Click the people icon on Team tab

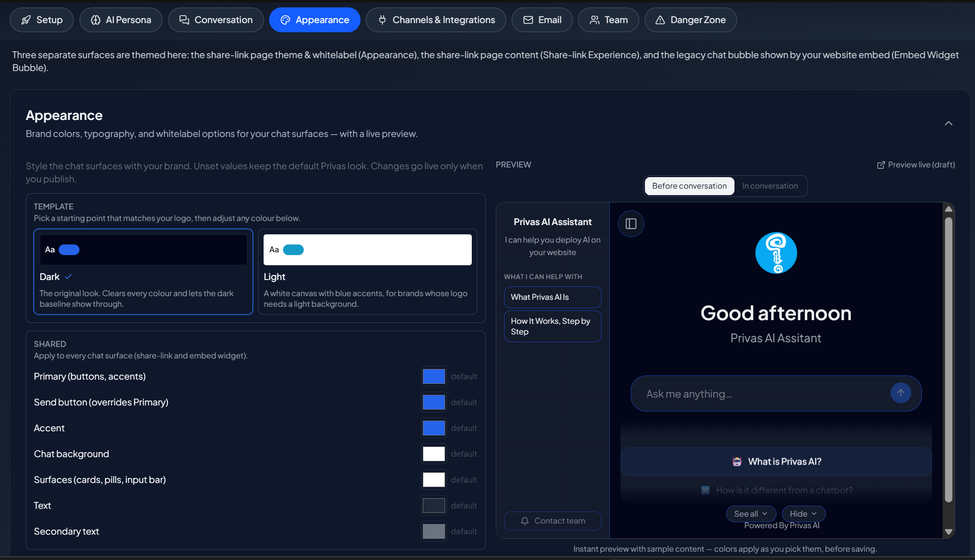coord(595,20)
